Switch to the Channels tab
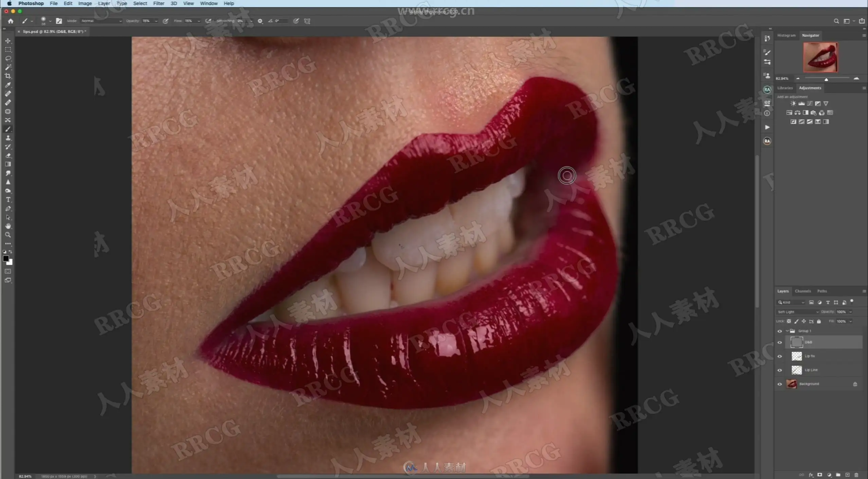This screenshot has width=868, height=479. tap(802, 291)
